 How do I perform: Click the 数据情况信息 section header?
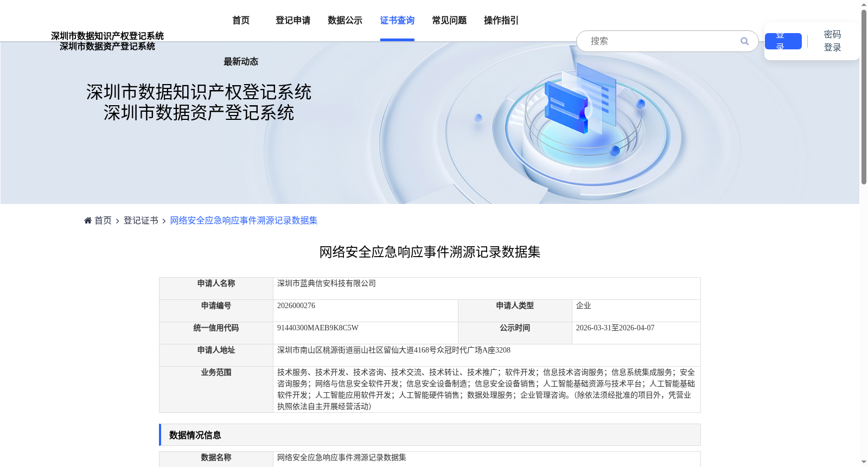click(x=430, y=435)
